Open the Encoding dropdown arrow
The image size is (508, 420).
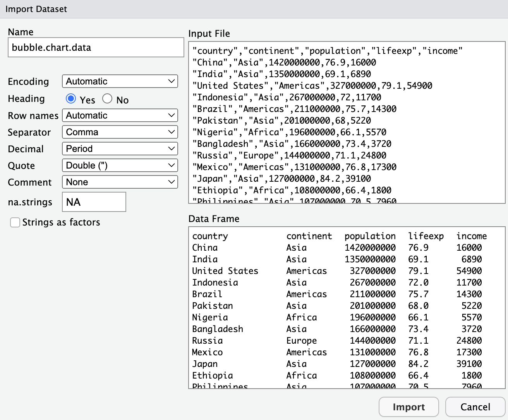coord(172,81)
